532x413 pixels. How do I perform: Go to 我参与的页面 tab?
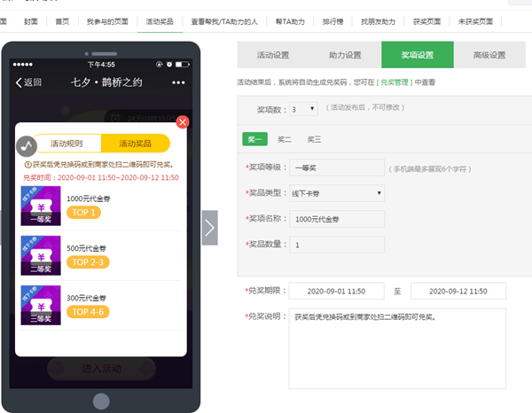pyautogui.click(x=107, y=21)
